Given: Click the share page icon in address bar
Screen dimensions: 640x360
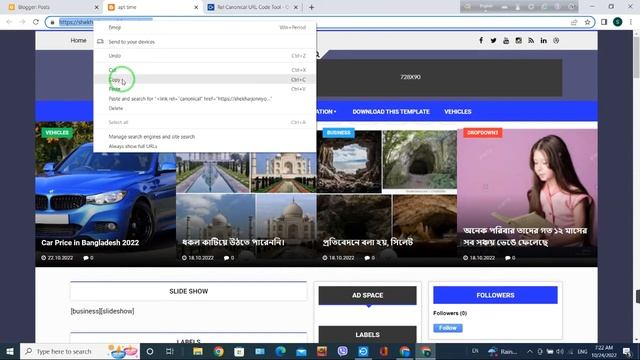Looking at the screenshot, I should [x=574, y=22].
